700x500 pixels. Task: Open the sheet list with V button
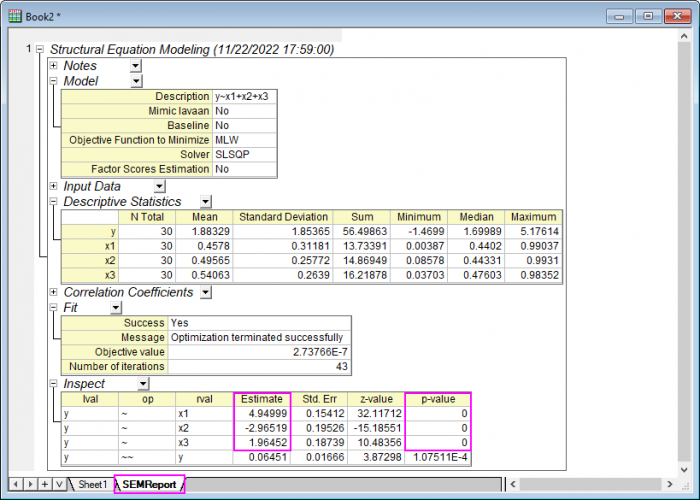coord(59,484)
